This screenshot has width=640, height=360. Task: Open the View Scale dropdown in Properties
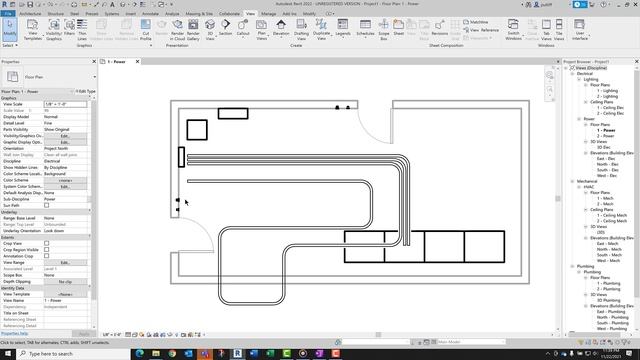65,104
